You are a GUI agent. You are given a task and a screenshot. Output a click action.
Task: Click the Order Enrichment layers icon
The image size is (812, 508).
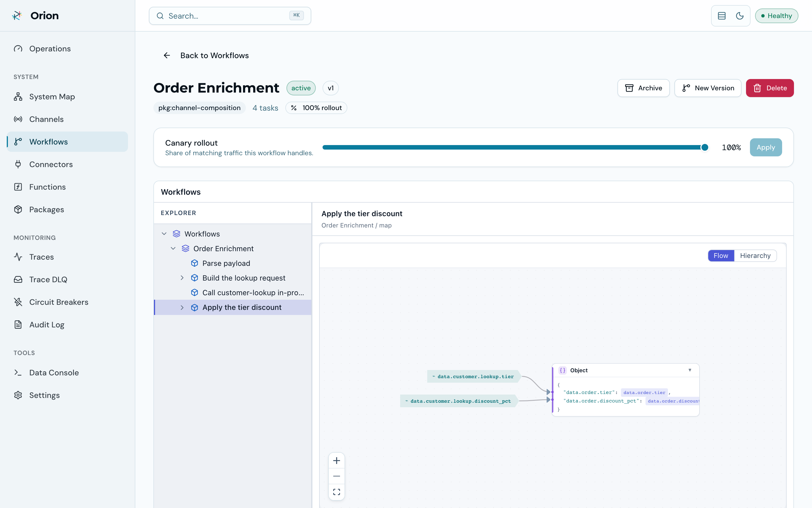(186, 249)
